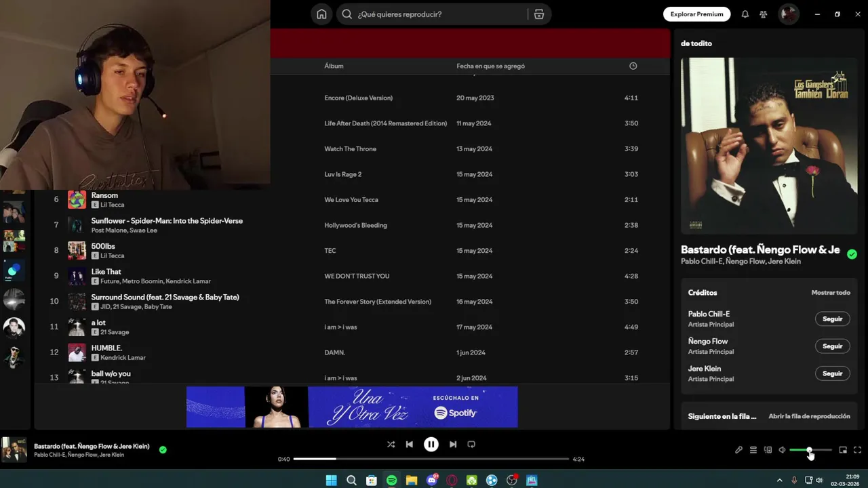This screenshot has width=868, height=488.
Task: Skip to the next track
Action: pyautogui.click(x=453, y=445)
